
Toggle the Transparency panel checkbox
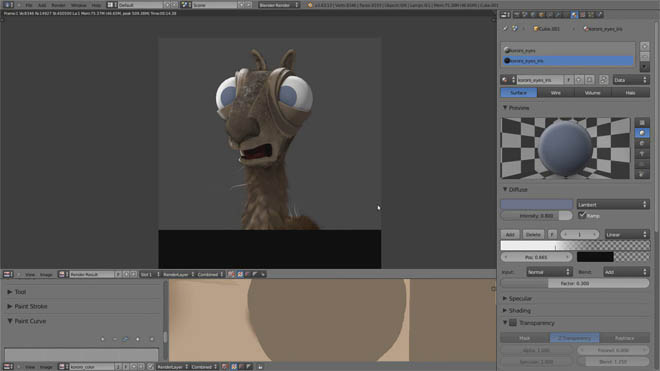[513, 323]
